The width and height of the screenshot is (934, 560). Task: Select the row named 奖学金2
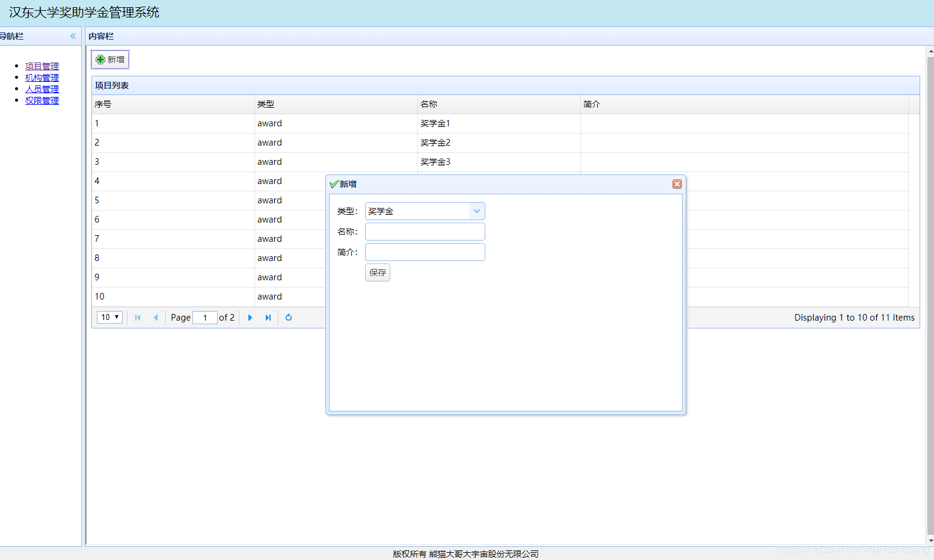500,143
